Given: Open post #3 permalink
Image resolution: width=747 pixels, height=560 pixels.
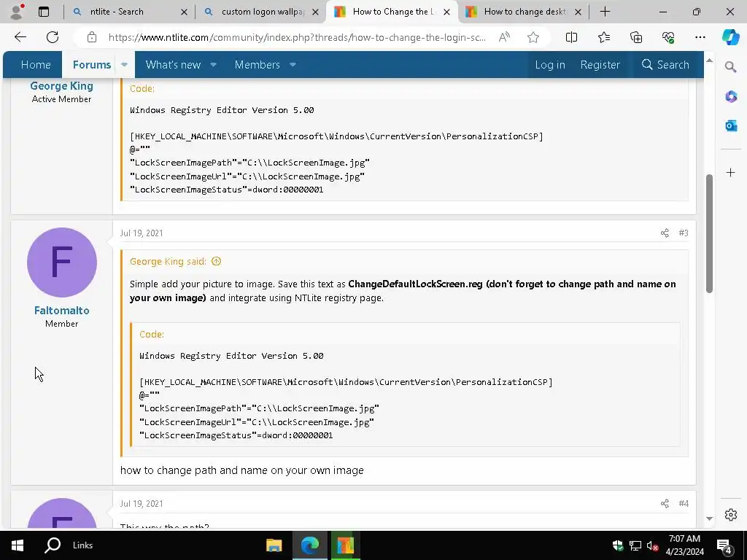Looking at the screenshot, I should pyautogui.click(x=684, y=233).
